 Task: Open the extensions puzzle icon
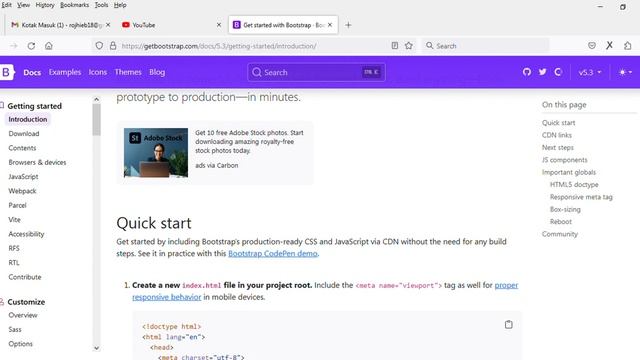(x=627, y=46)
